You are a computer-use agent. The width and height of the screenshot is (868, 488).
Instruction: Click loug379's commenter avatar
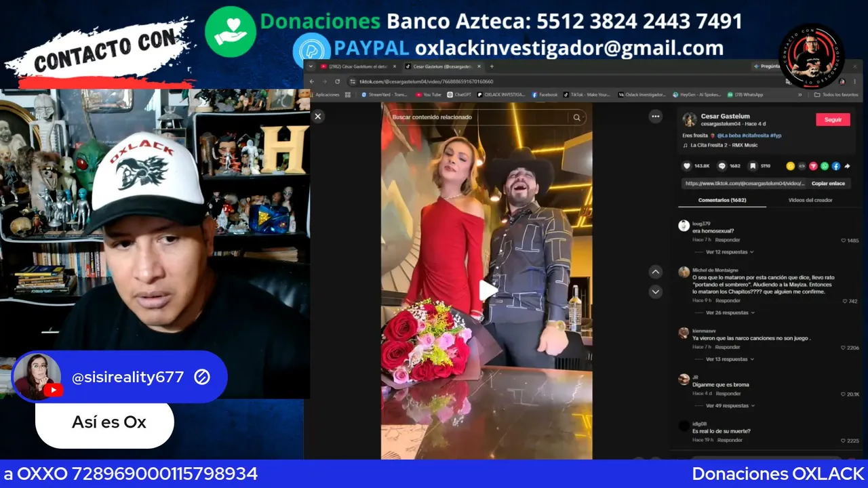pos(684,226)
